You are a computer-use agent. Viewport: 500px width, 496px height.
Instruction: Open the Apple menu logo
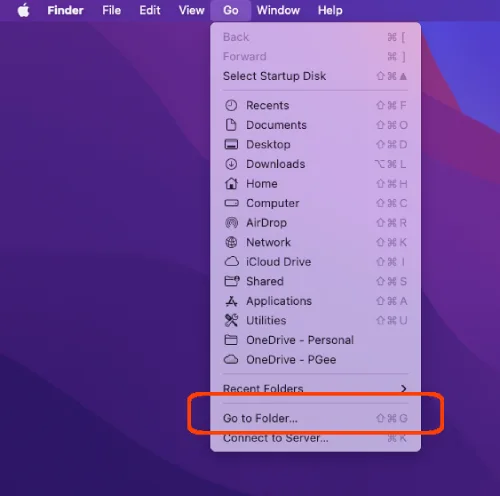tap(23, 10)
